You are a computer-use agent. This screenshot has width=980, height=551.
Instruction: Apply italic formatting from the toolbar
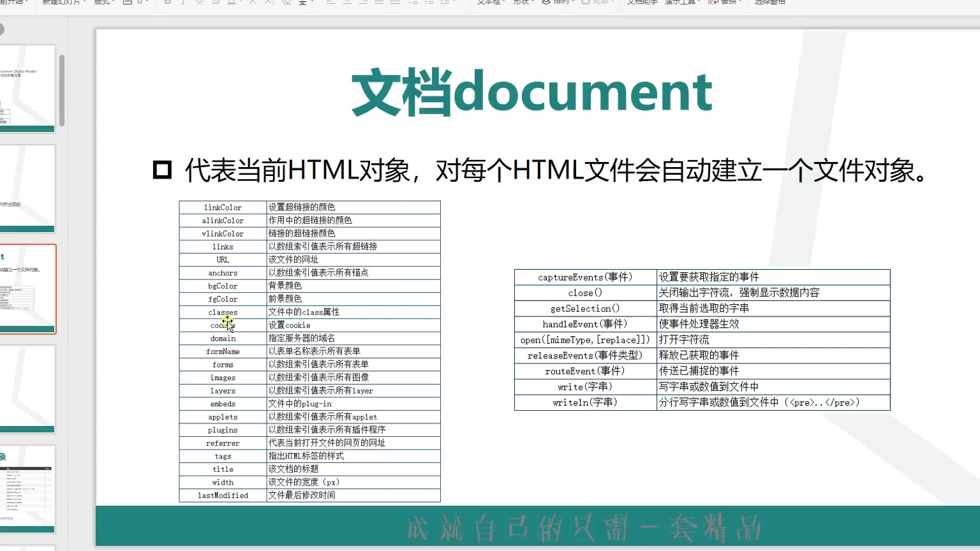[x=184, y=3]
